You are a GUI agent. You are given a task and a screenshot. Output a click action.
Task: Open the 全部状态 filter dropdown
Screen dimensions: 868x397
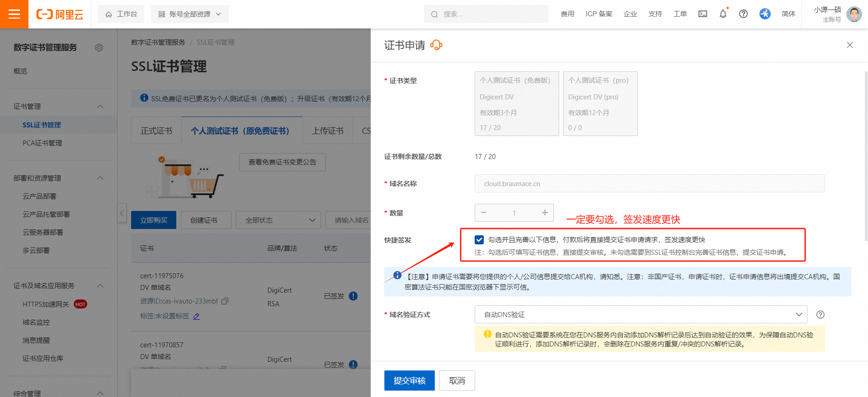(x=278, y=220)
